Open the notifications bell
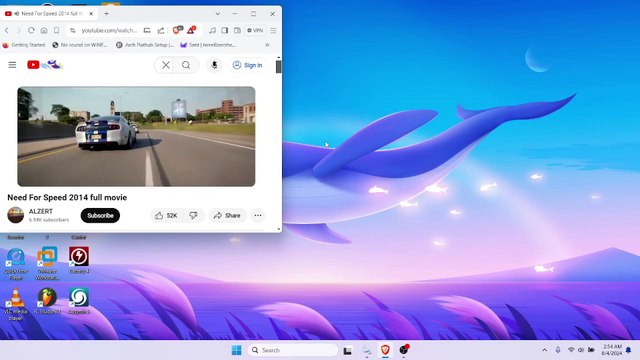The width and height of the screenshot is (640, 360). tap(629, 350)
